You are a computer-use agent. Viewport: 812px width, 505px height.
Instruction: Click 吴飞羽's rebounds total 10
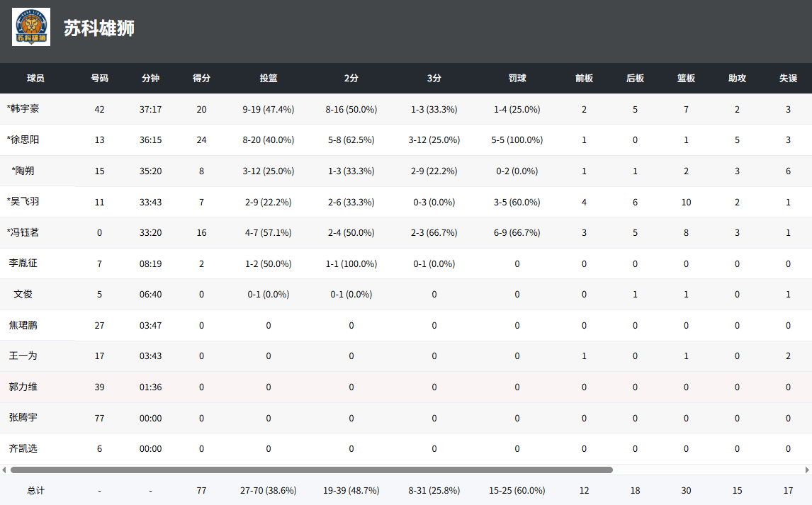coord(686,203)
